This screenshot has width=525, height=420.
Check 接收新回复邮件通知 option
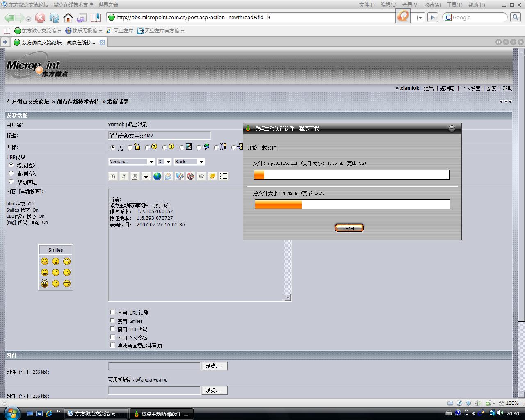(x=113, y=345)
